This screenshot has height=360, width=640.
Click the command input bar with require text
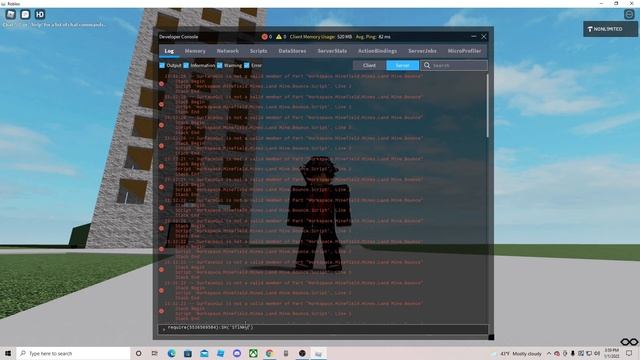pos(323,328)
